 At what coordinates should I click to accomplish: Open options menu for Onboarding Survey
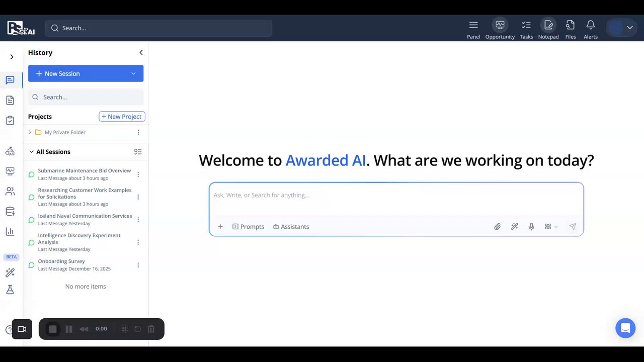pos(138,265)
